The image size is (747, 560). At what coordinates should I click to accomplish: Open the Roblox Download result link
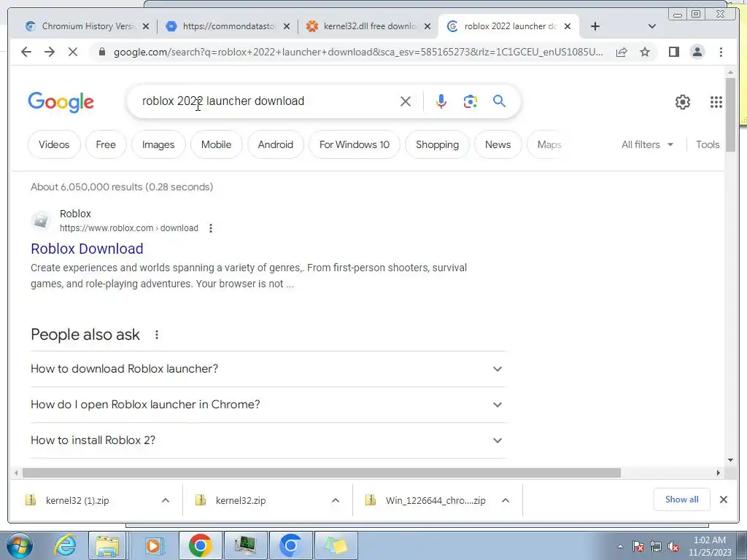click(x=88, y=249)
